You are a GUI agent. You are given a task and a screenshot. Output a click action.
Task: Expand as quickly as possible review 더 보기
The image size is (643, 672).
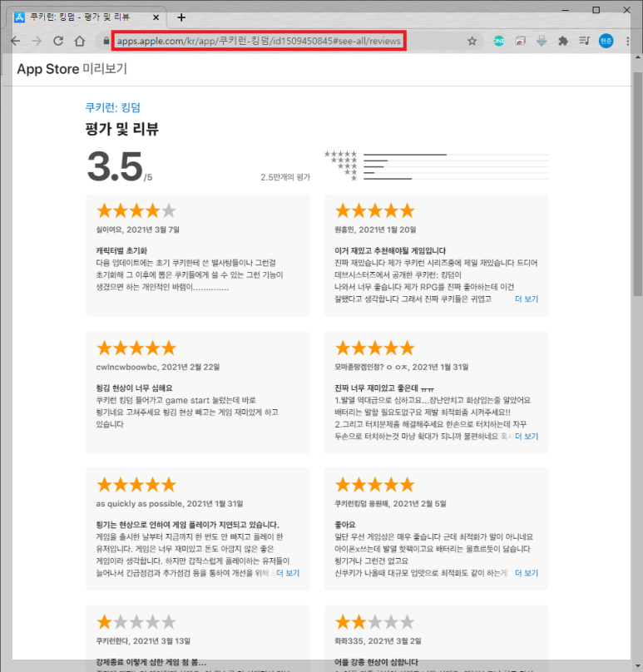[x=288, y=573]
